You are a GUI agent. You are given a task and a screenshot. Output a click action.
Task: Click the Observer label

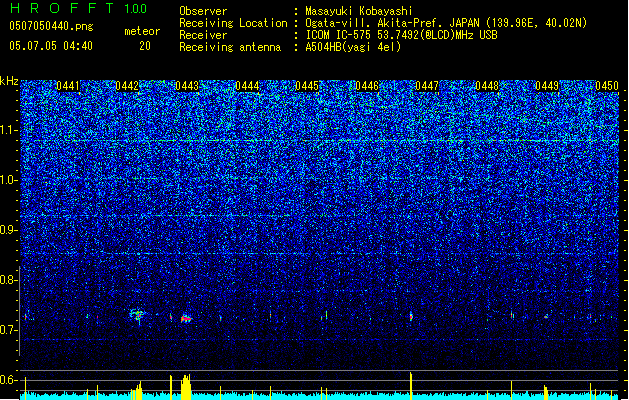203,11
